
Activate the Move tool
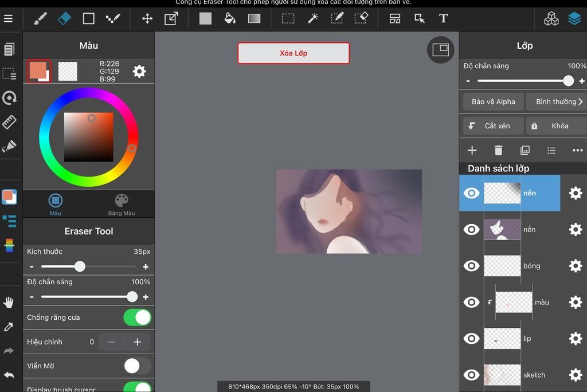147,18
